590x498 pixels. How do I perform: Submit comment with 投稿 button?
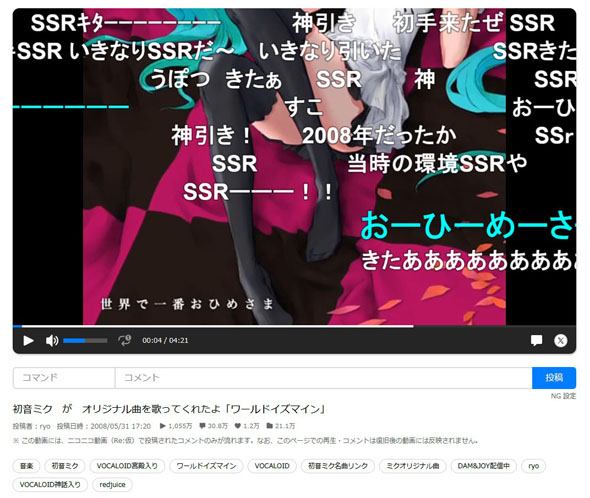554,378
